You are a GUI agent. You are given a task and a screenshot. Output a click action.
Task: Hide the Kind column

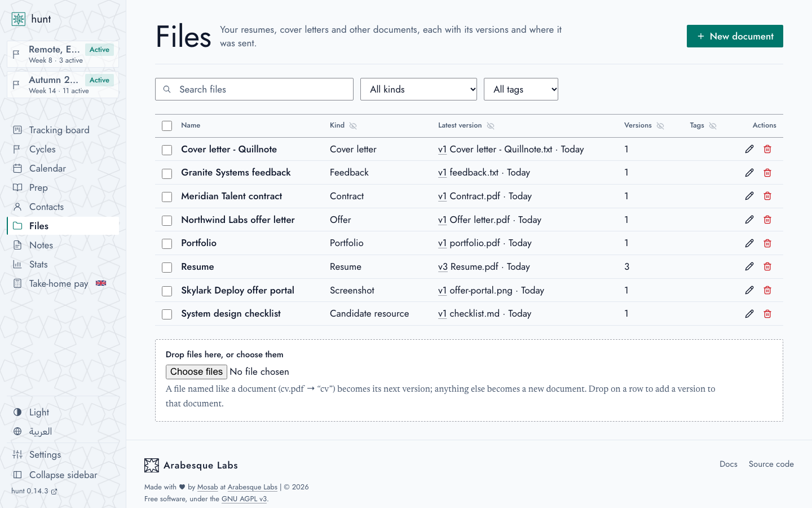[x=353, y=126]
